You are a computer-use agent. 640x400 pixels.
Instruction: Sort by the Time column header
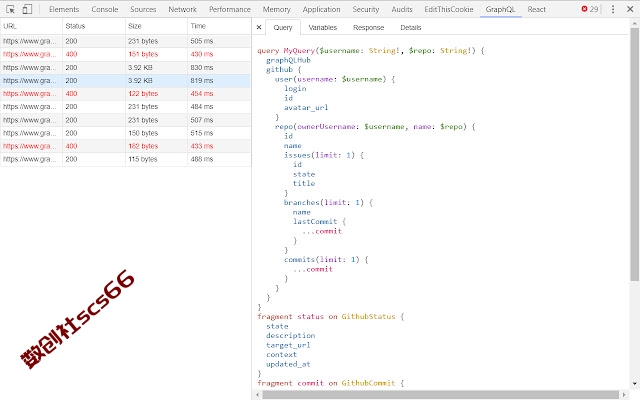(219, 26)
